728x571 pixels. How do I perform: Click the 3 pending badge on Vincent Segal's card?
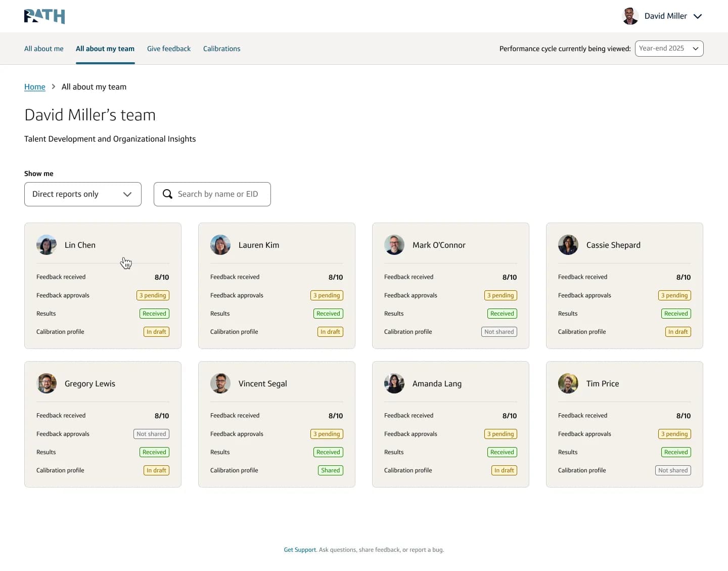coord(327,434)
